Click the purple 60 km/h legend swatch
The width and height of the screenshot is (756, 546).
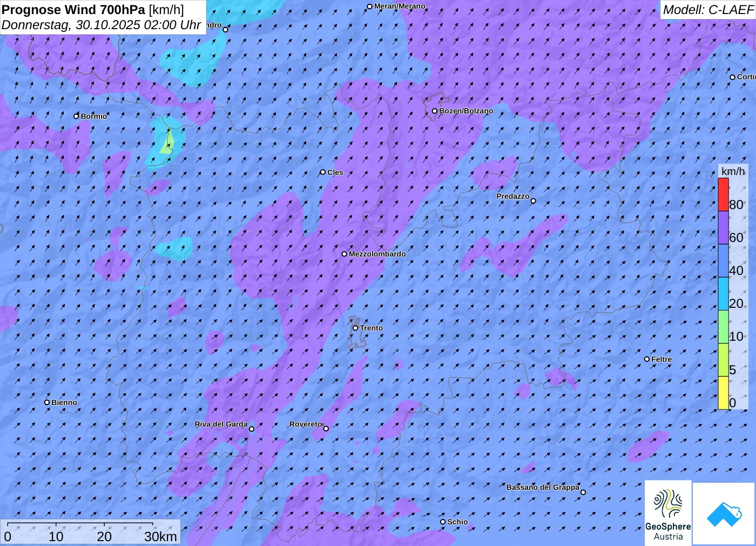point(723,227)
